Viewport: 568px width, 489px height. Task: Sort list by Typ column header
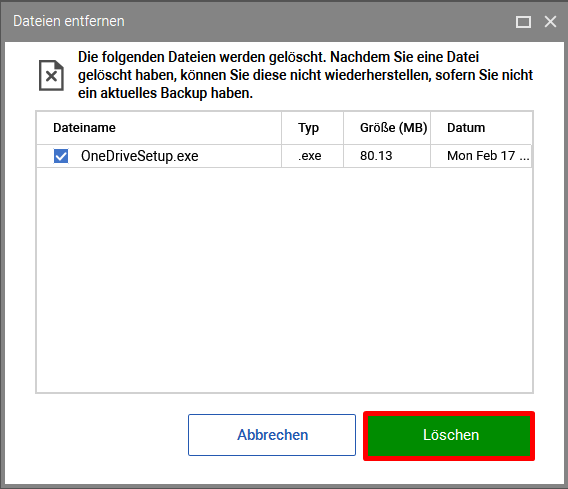coord(313,128)
